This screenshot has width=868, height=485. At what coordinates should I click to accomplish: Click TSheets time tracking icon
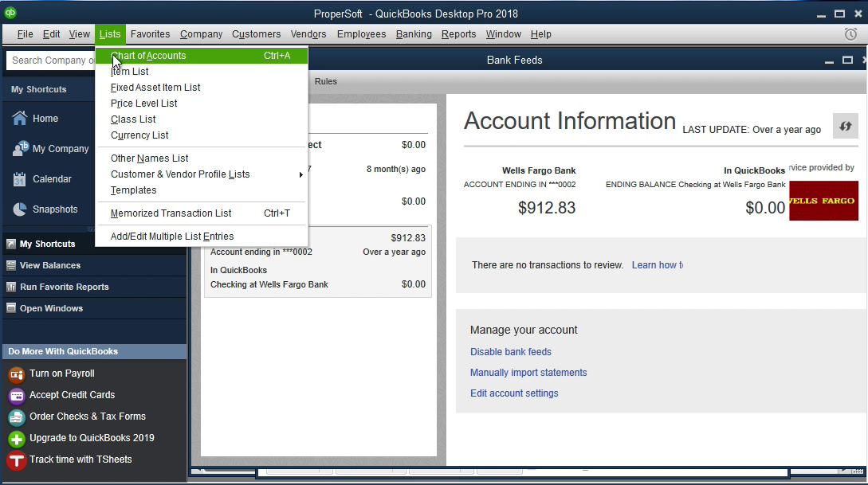coord(17,460)
